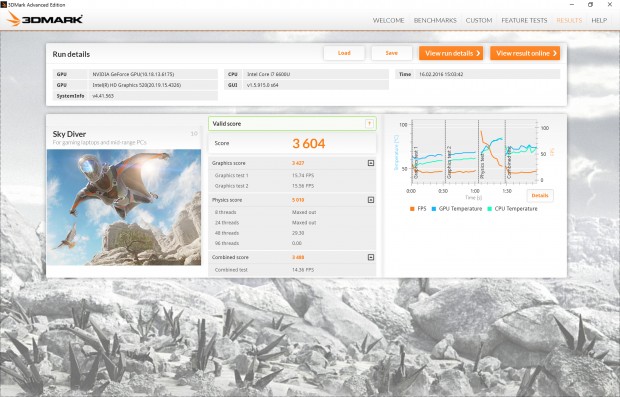The height and width of the screenshot is (397, 620).
Task: Click the GUI v1.5.915.0 x64 value
Action: (263, 85)
